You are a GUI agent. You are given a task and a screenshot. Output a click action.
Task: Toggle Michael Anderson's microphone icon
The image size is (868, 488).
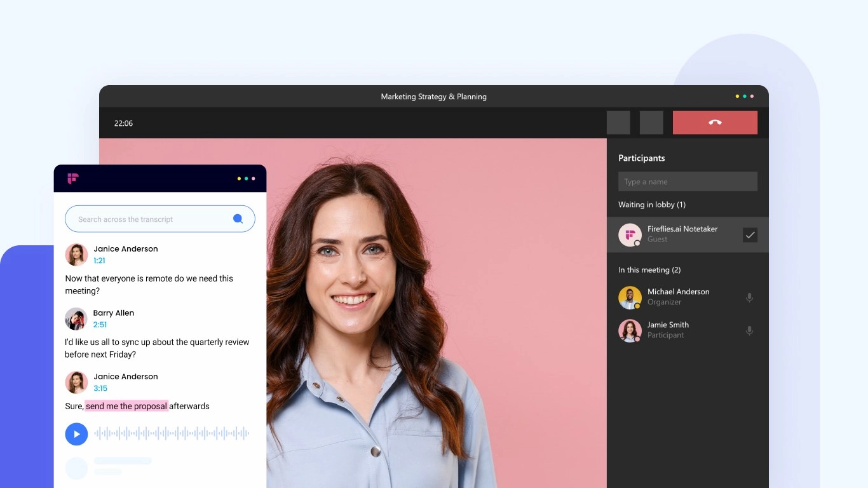749,297
